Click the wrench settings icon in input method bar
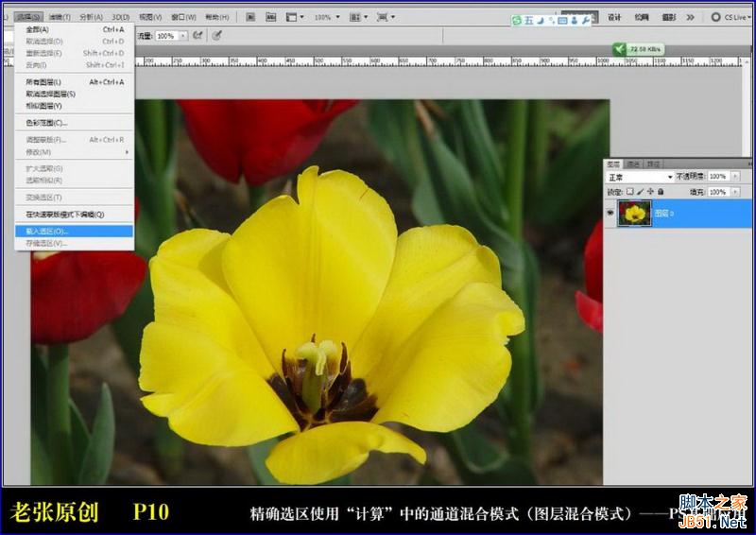This screenshot has height=535, width=756. tap(585, 20)
